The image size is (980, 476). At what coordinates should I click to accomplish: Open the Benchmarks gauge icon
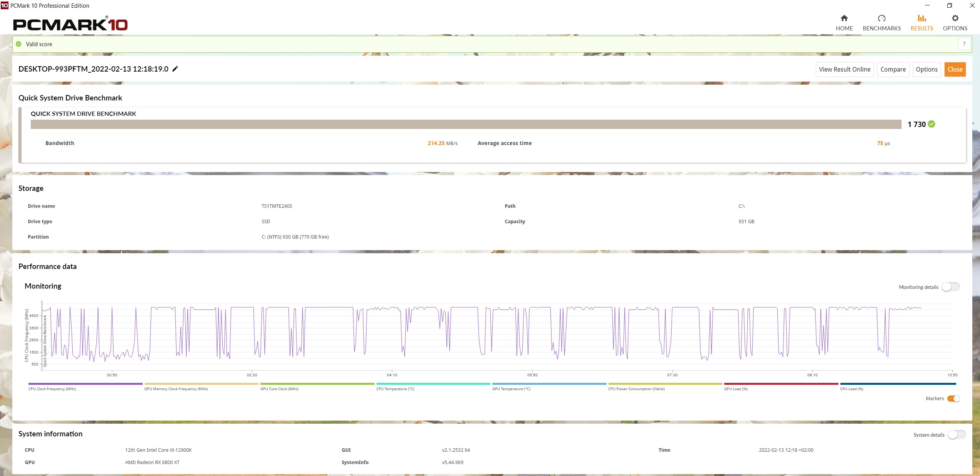(x=882, y=18)
